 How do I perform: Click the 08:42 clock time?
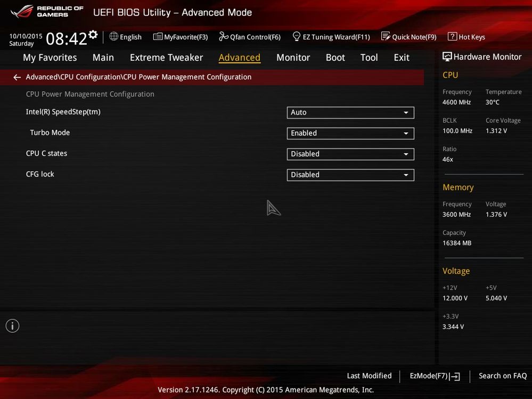[67, 39]
